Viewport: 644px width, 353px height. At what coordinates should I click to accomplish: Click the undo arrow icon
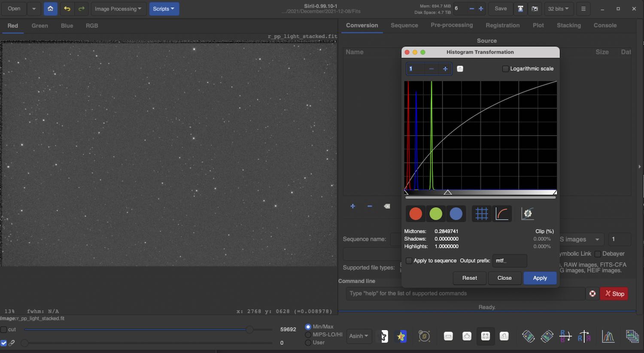click(x=67, y=9)
